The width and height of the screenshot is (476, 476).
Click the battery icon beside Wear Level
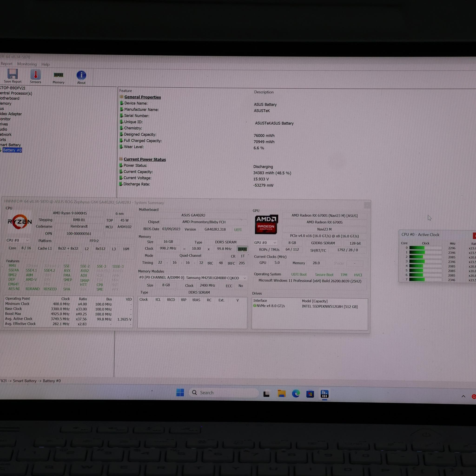pos(121,147)
